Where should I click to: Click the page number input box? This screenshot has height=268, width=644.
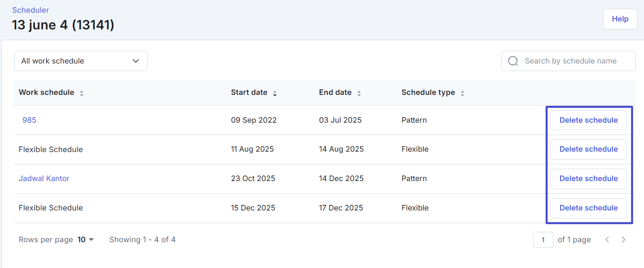(x=543, y=240)
